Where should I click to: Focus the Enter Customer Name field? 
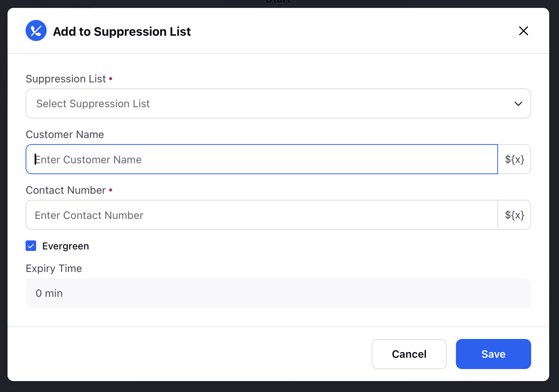click(262, 159)
